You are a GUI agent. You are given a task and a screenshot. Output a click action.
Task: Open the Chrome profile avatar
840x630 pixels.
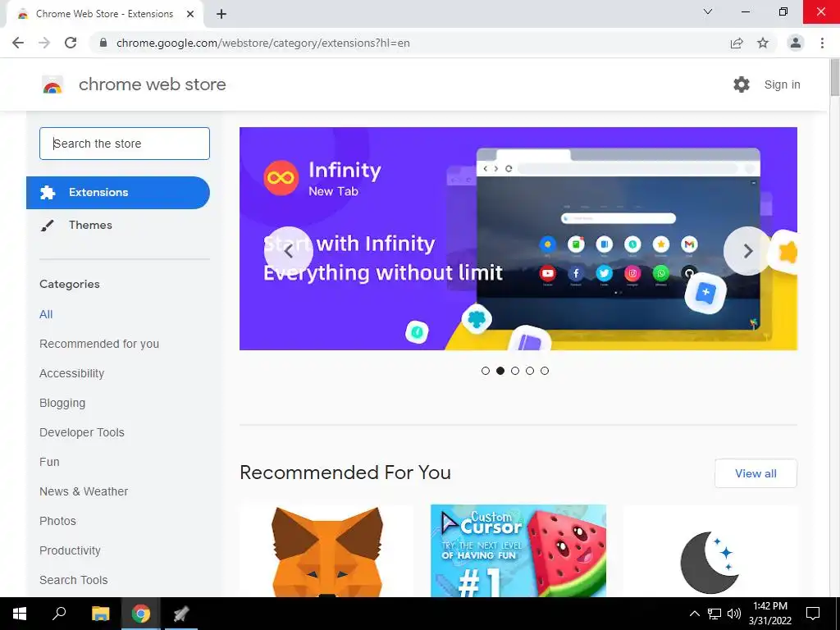pyautogui.click(x=796, y=43)
